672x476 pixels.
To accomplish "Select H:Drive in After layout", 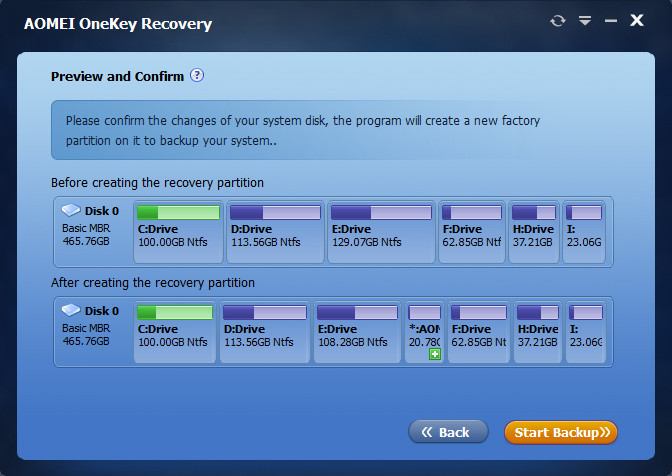I will pos(538,332).
